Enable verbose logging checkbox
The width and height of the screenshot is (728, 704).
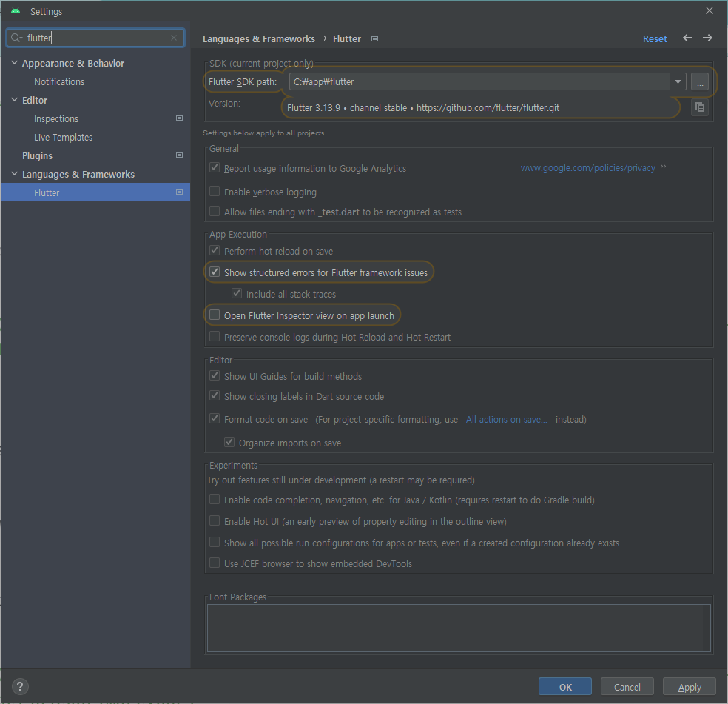pos(215,191)
